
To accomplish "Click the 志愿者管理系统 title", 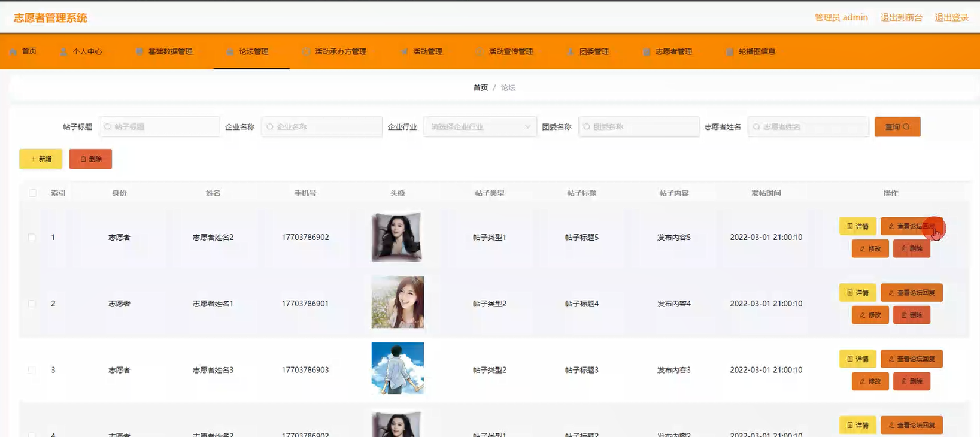I will coord(50,18).
